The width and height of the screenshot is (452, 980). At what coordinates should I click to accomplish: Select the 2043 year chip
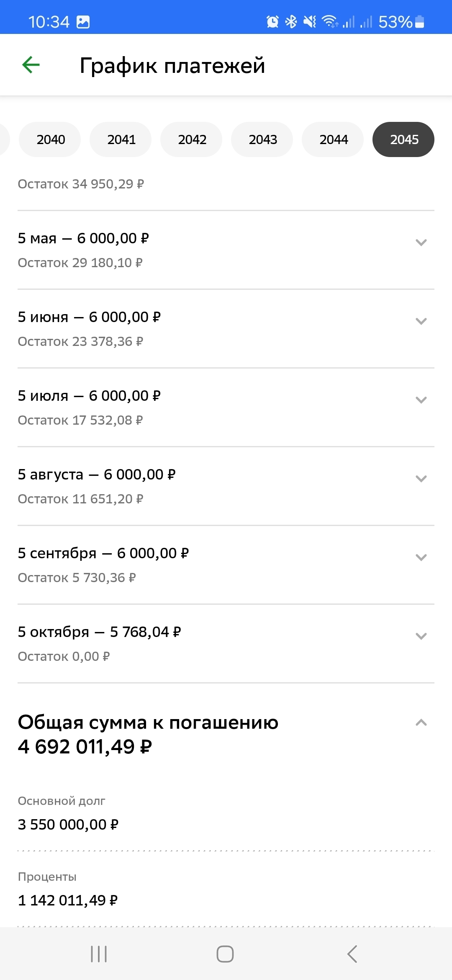click(263, 139)
